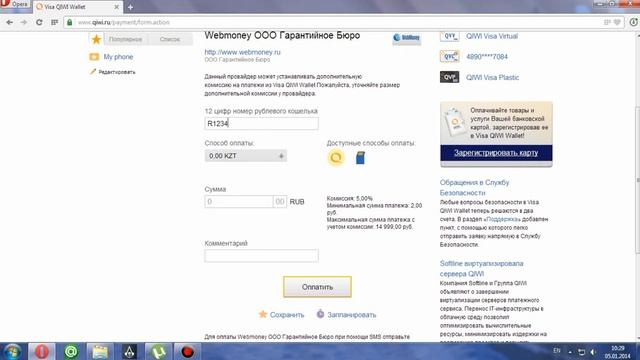Click the Комментарий text field

pyautogui.click(x=262, y=256)
